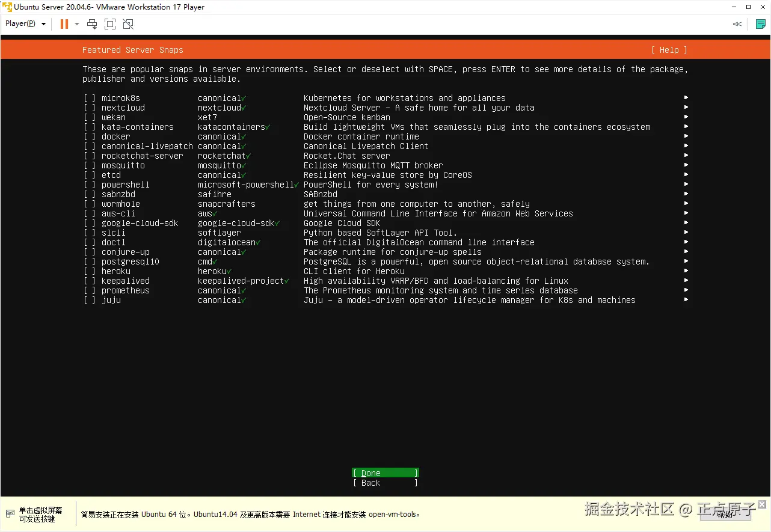Toggle the canonical-livepatch checkbox

90,146
